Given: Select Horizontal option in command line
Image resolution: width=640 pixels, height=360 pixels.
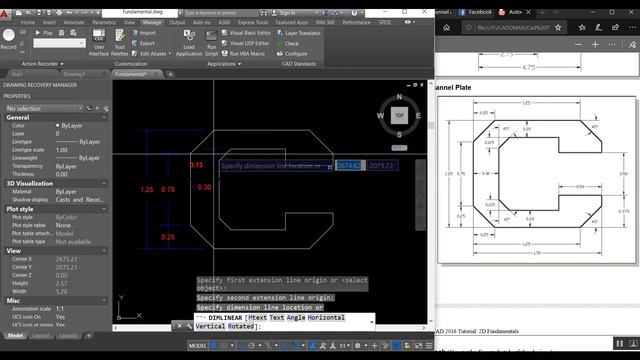Looking at the screenshot, I should (326, 318).
